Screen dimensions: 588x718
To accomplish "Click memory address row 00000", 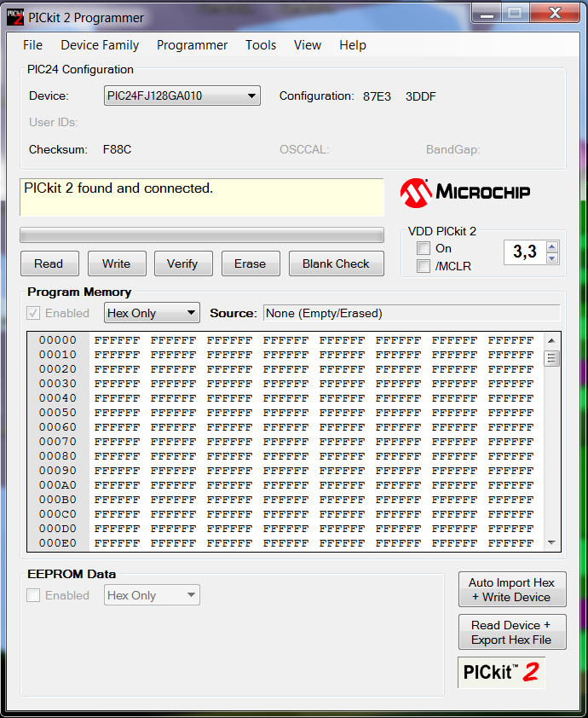I will pyautogui.click(x=58, y=340).
